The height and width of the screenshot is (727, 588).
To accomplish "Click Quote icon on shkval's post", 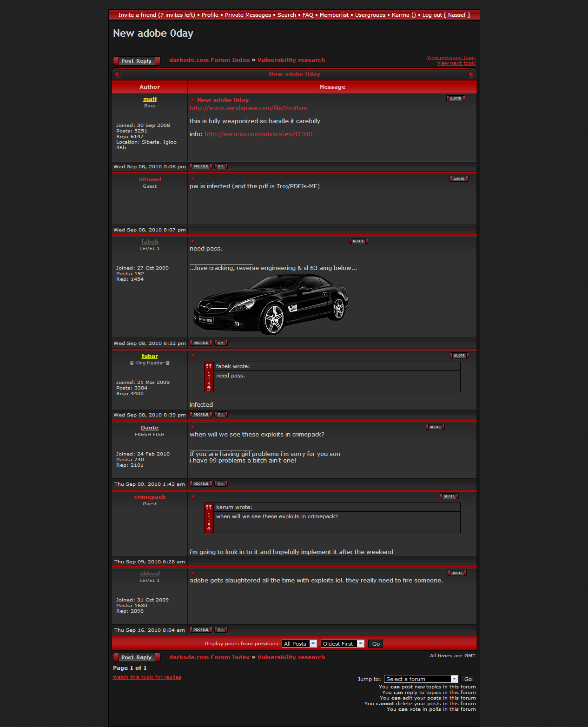I will pos(457,573).
